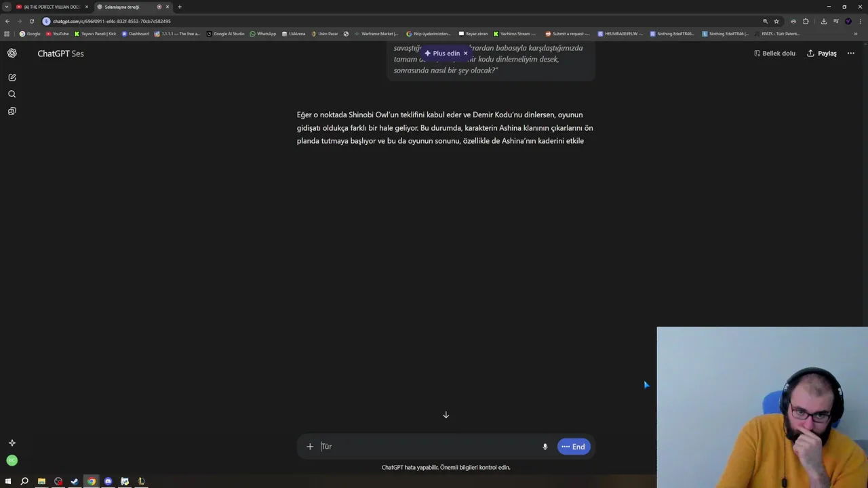Open the LMArena bookmark
Image resolution: width=868 pixels, height=488 pixels.
point(294,34)
